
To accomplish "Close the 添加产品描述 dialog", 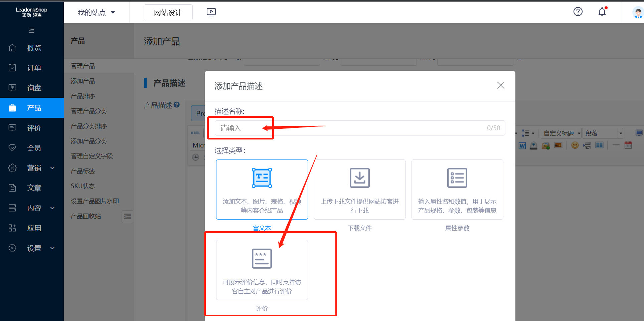I will click(501, 85).
